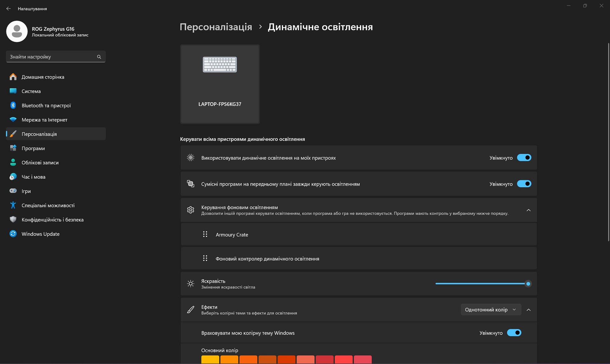
Task: Click the back arrow in title bar
Action: click(9, 9)
